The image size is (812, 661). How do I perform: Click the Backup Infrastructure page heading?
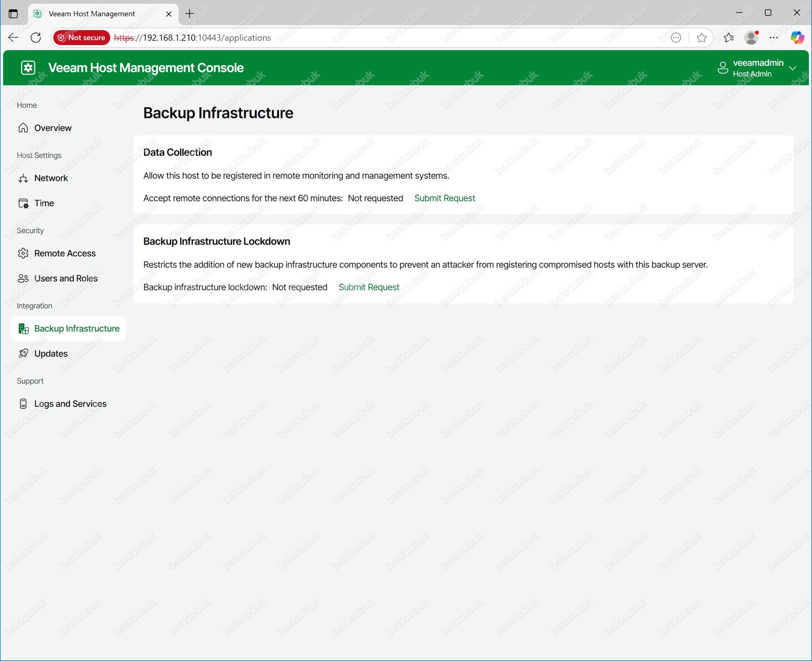pyautogui.click(x=218, y=113)
